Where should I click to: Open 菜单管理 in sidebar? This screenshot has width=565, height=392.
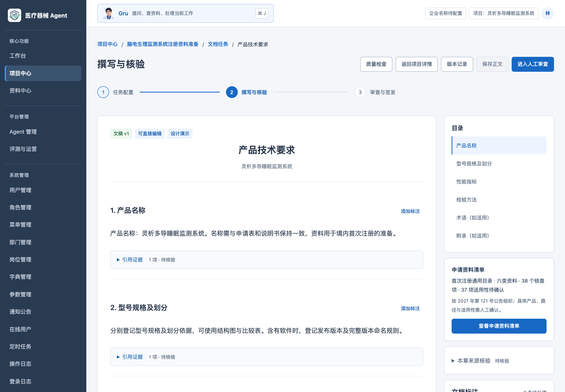click(43, 224)
